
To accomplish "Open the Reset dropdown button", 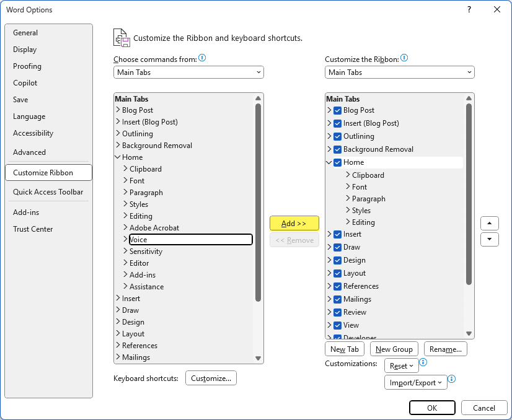I will click(401, 366).
